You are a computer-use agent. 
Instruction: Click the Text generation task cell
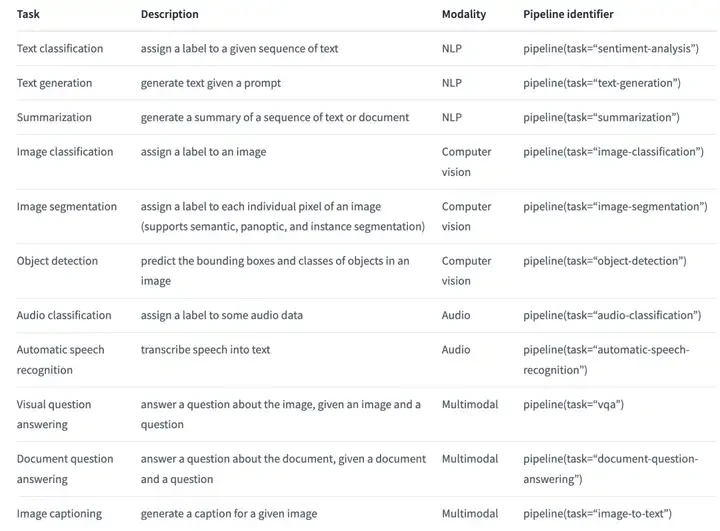click(54, 83)
